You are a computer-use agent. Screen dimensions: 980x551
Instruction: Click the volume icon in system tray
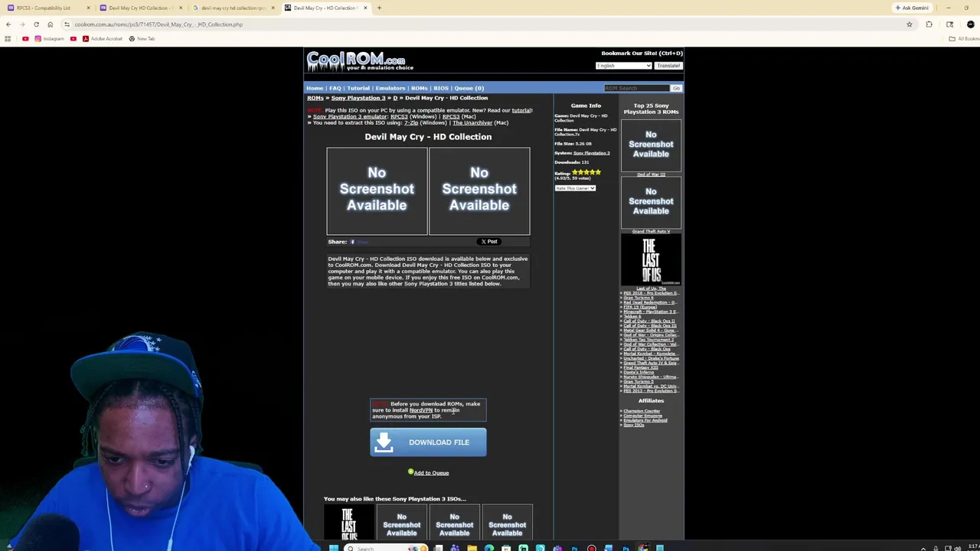point(957,548)
